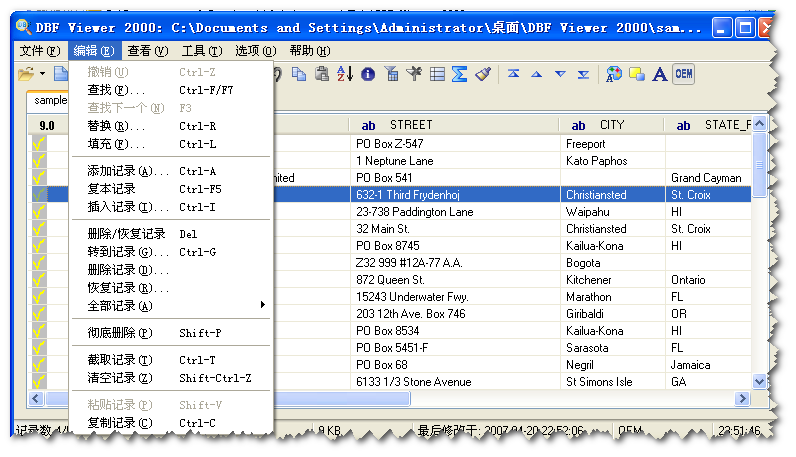Toggle the check mark on 872 Queen St. row
This screenshot has height=457, width=796.
point(39,280)
